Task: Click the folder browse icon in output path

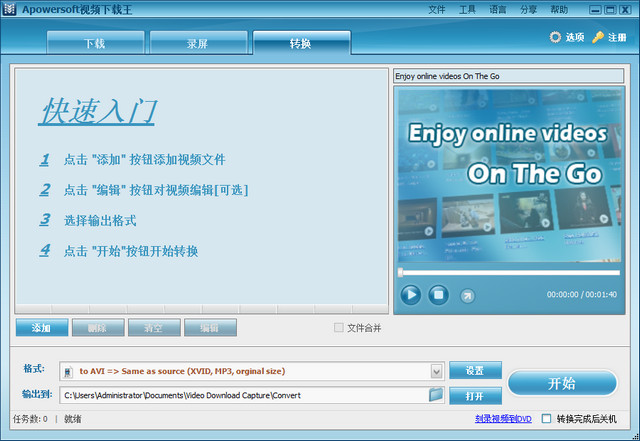Action: (436, 394)
